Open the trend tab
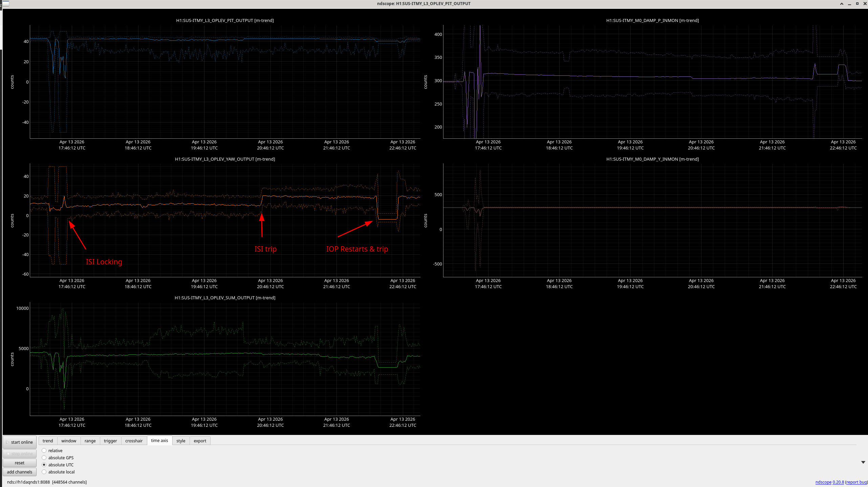Viewport: 868px width, 487px height. tap(48, 441)
